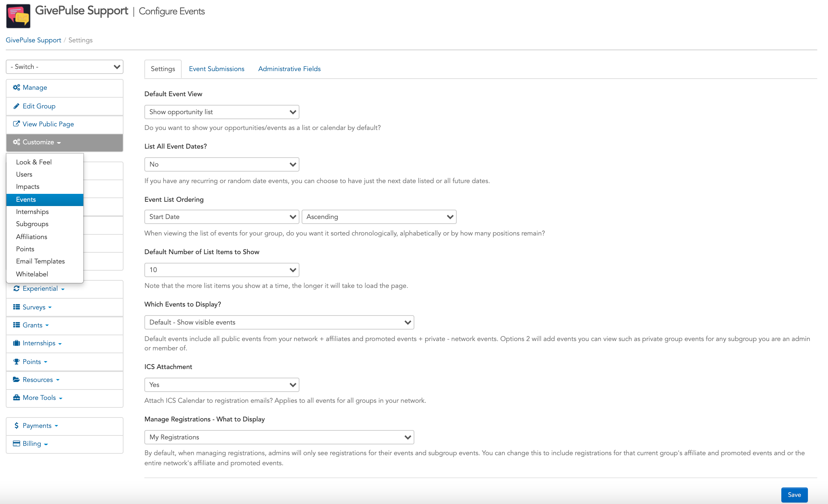Select Look & Feel in Customize menu
828x504 pixels.
coord(45,162)
